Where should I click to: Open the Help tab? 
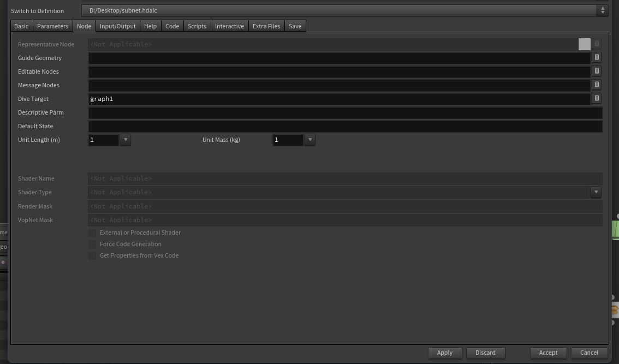click(150, 26)
